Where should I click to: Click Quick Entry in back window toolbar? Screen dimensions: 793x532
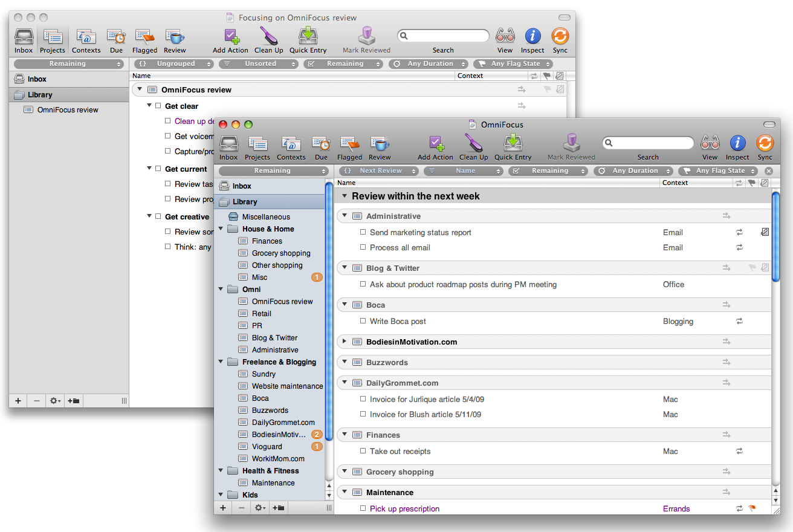point(308,40)
